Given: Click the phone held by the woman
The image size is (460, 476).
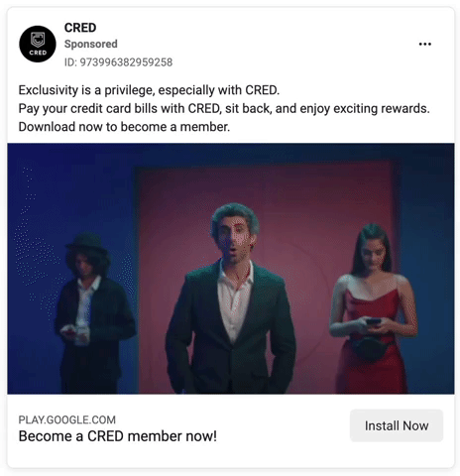Looking at the screenshot, I should click(x=373, y=321).
